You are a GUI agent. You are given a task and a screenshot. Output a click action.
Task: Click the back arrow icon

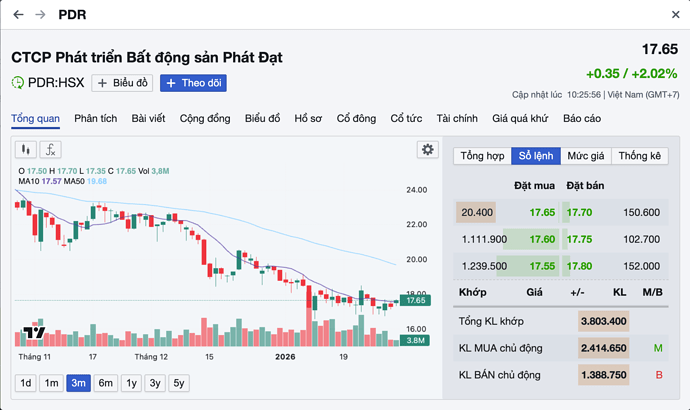(18, 15)
